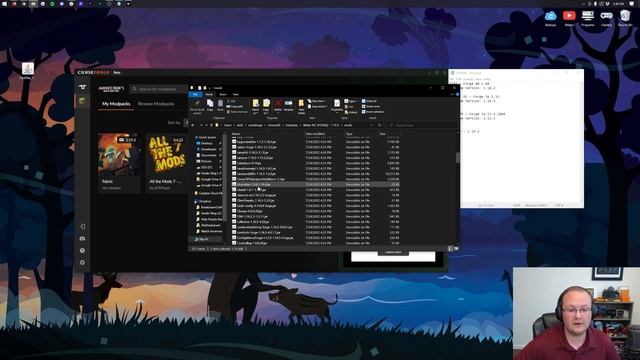Select Downloads in navigation pane
The height and width of the screenshot is (360, 640).
tap(208, 149)
